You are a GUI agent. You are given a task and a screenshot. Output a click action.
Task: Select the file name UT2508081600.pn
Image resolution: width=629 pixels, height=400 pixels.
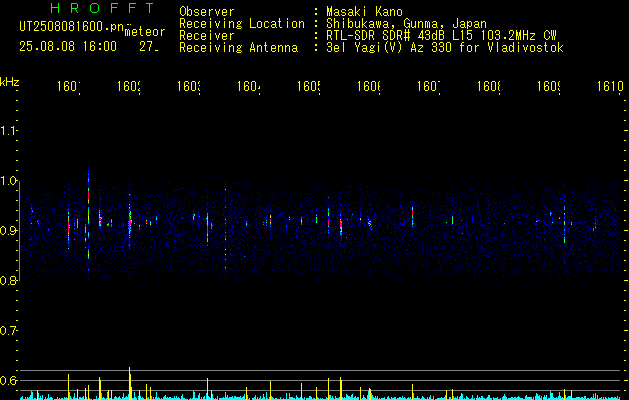point(72,26)
